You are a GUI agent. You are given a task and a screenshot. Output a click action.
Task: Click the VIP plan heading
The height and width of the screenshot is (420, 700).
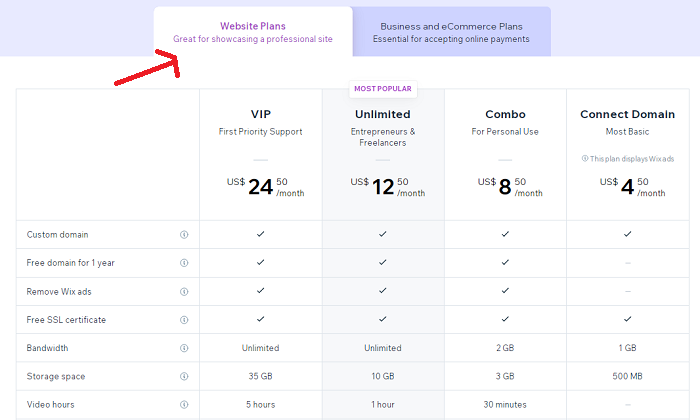pyautogui.click(x=261, y=114)
